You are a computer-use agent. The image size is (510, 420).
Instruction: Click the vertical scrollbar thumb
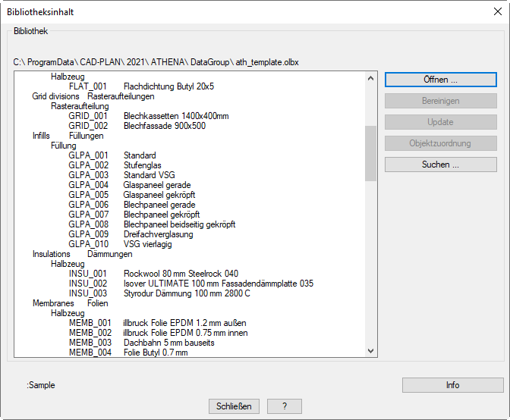[371, 153]
